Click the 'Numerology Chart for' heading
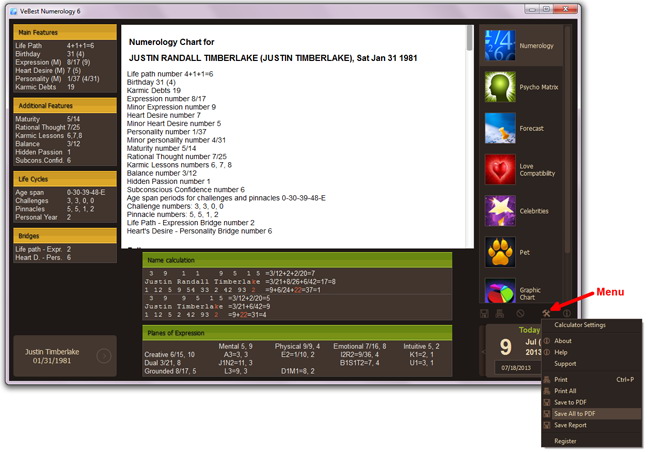This screenshot has width=650, height=452. tap(172, 42)
